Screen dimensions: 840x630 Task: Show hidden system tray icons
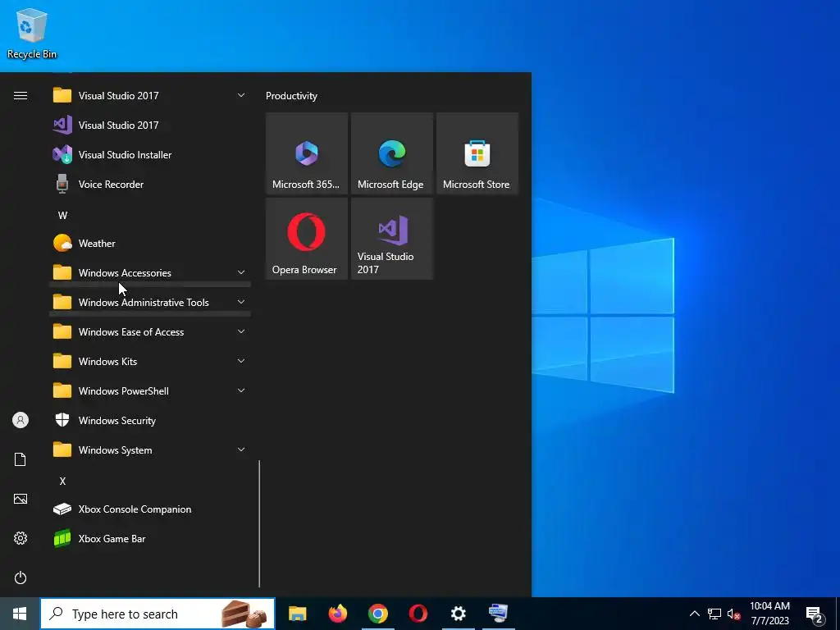point(694,614)
